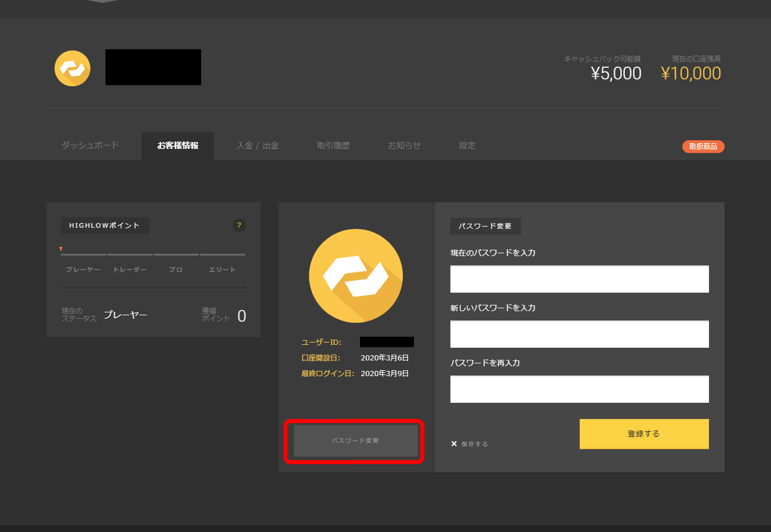Click the ¥5,000 cashback amount
771x532 pixels.
(616, 74)
